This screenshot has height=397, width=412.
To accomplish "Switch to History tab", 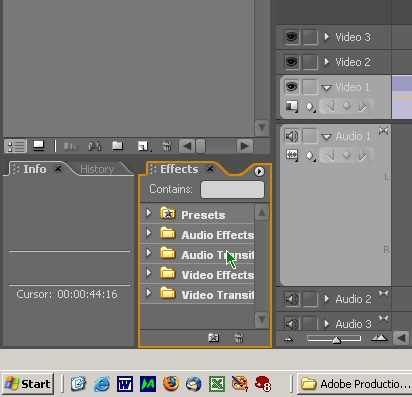I will click(97, 169).
